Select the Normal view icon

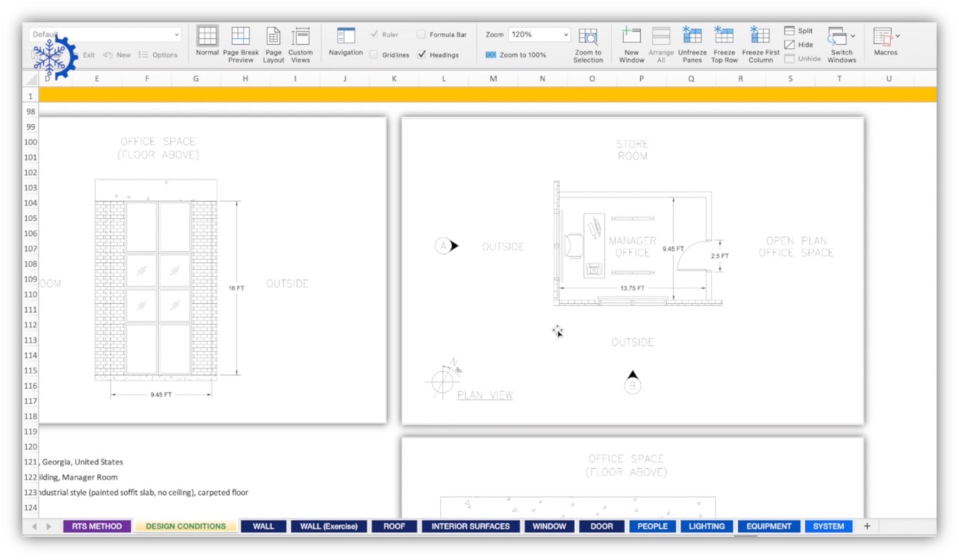(x=207, y=37)
